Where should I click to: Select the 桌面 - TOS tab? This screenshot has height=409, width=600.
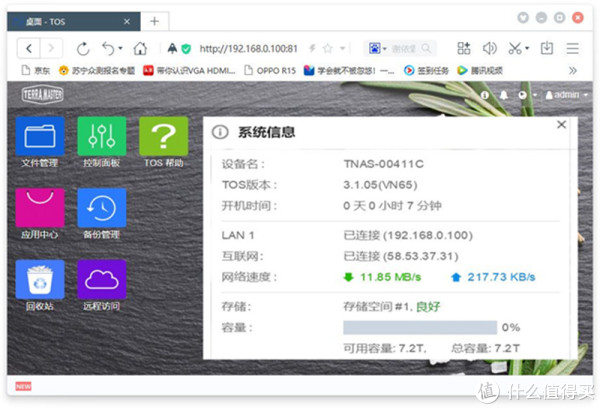pyautogui.click(x=70, y=20)
